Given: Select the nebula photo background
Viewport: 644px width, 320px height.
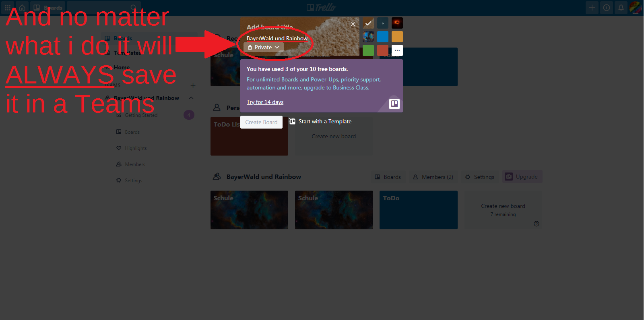Looking at the screenshot, I should tap(368, 37).
